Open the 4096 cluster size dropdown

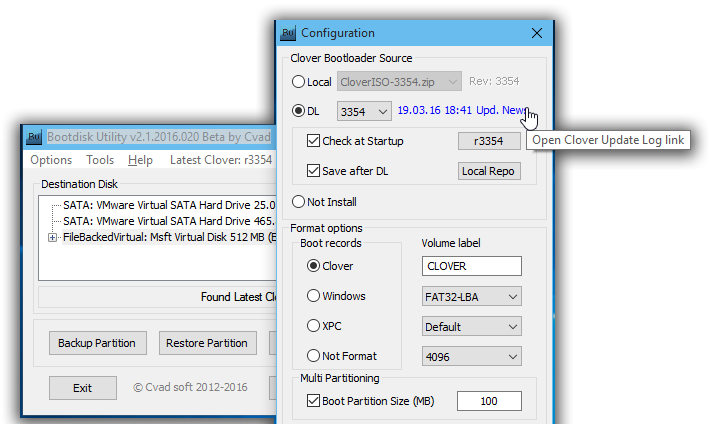pyautogui.click(x=472, y=356)
